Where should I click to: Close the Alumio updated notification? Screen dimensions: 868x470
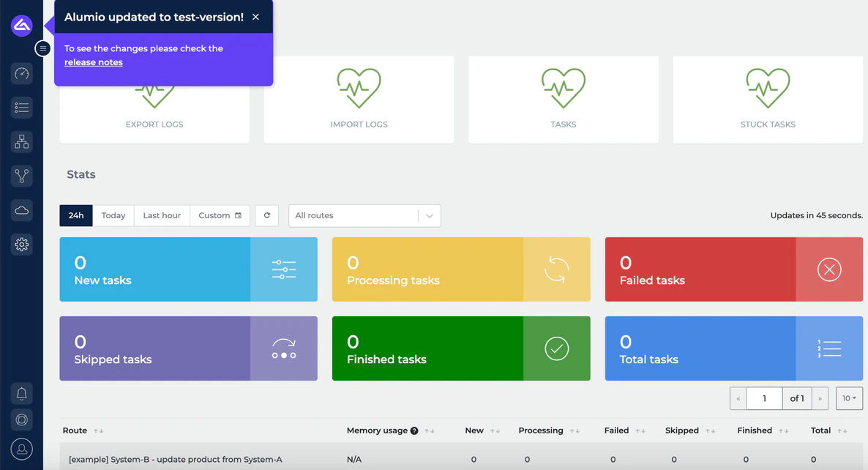(255, 17)
